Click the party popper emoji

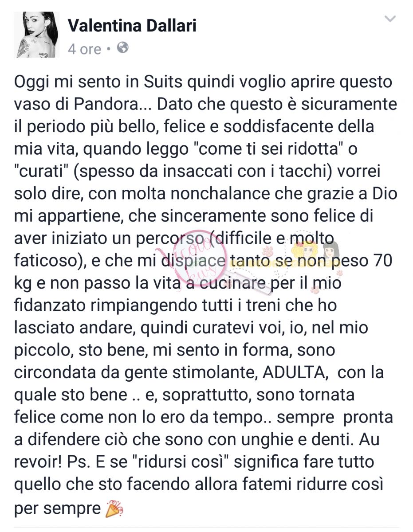click(x=114, y=509)
